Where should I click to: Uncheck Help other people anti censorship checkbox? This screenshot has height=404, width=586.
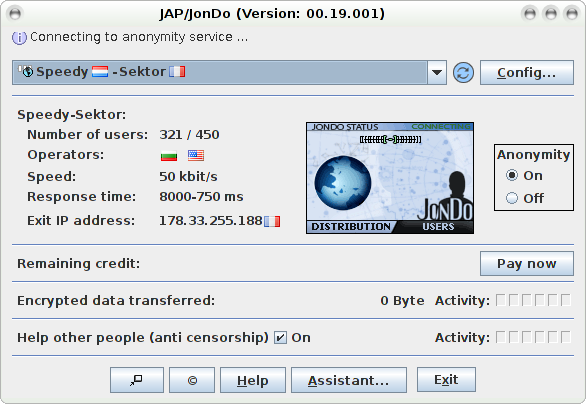click(x=280, y=337)
